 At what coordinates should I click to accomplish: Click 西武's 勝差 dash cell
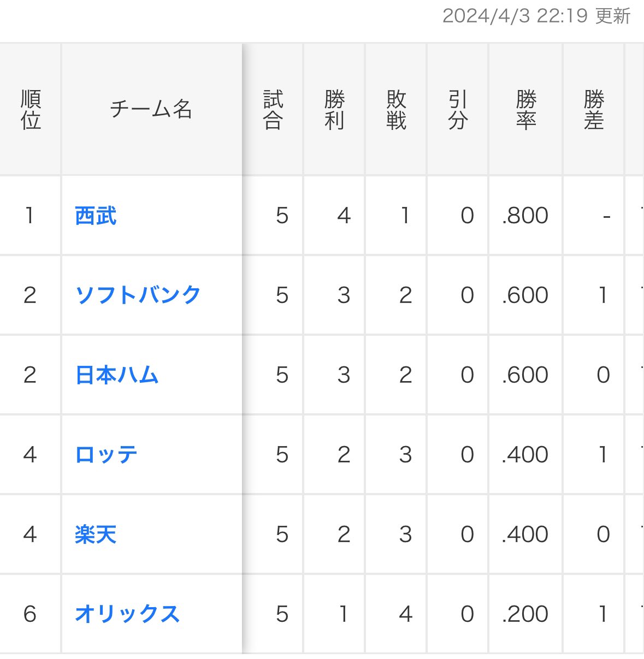click(x=593, y=216)
